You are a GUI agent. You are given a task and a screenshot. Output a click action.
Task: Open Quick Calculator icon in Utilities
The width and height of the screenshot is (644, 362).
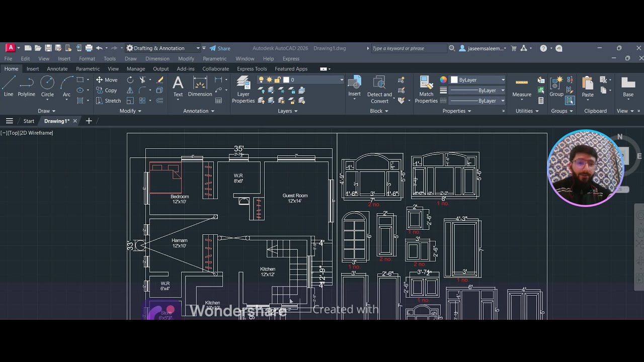tap(541, 101)
